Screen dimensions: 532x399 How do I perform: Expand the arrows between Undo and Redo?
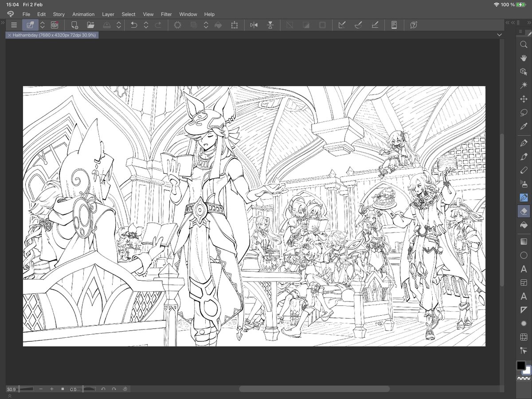[x=146, y=25]
